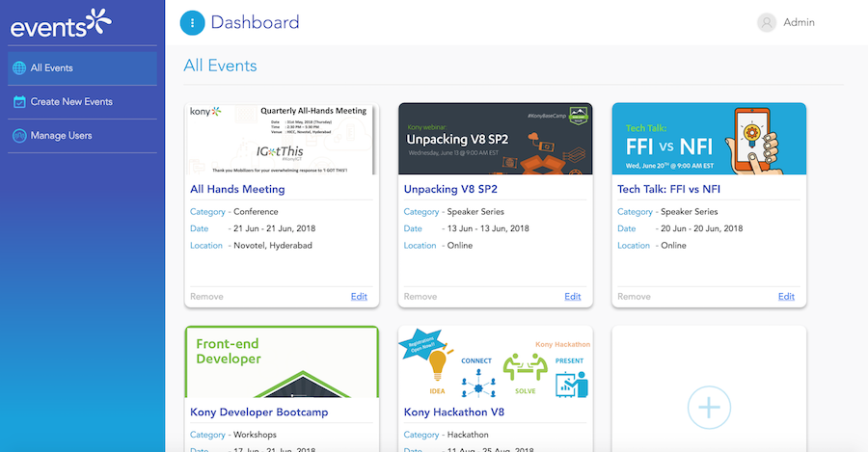Remove the All Hands Meeting event
Screen dimensions: 868x452
tap(206, 297)
